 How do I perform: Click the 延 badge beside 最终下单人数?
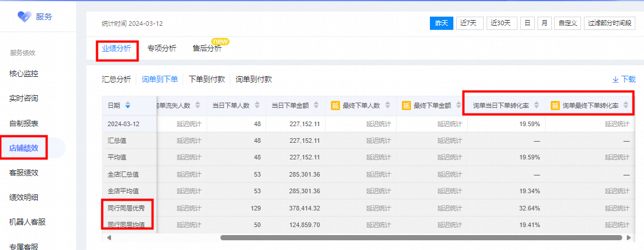point(335,106)
